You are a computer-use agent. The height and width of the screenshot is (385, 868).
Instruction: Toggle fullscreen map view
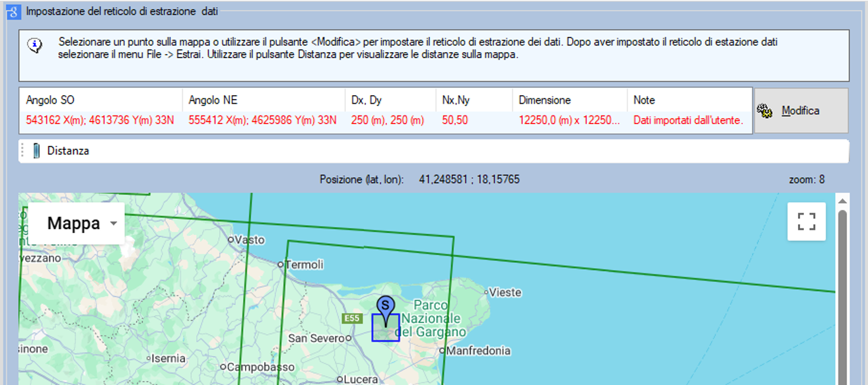click(x=806, y=221)
